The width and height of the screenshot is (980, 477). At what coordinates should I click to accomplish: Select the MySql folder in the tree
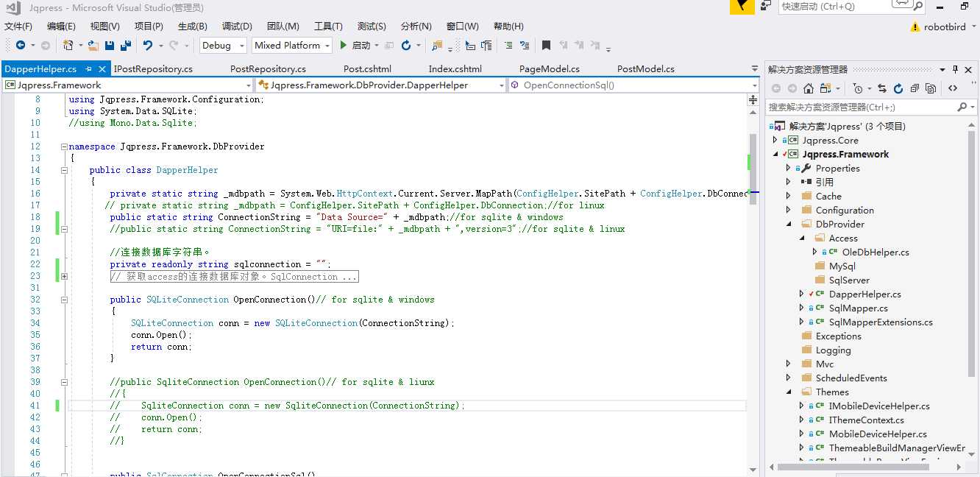point(842,266)
